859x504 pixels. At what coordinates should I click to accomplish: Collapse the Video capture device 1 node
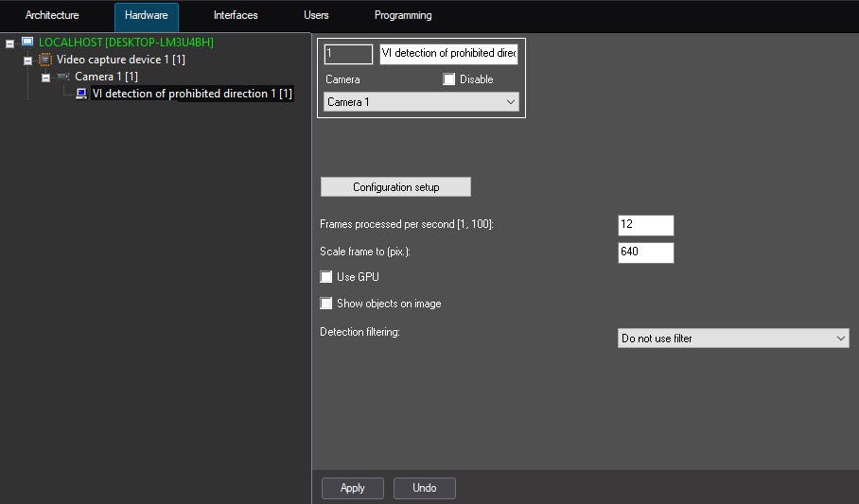(27, 61)
